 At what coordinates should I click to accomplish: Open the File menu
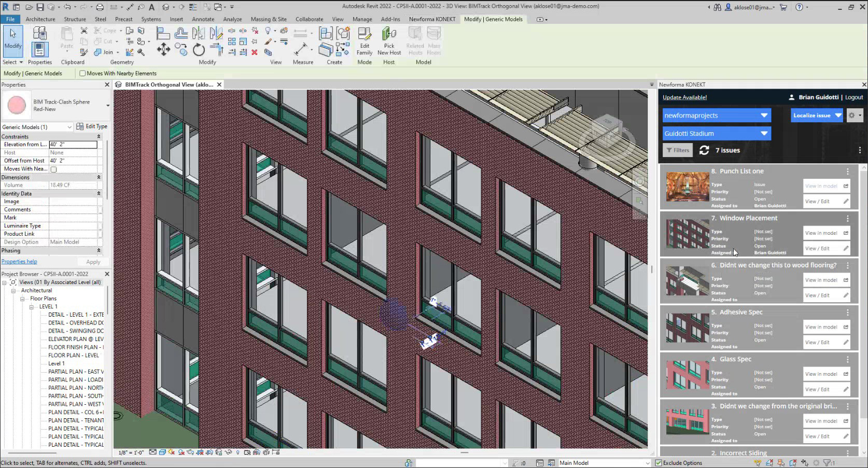pos(10,19)
